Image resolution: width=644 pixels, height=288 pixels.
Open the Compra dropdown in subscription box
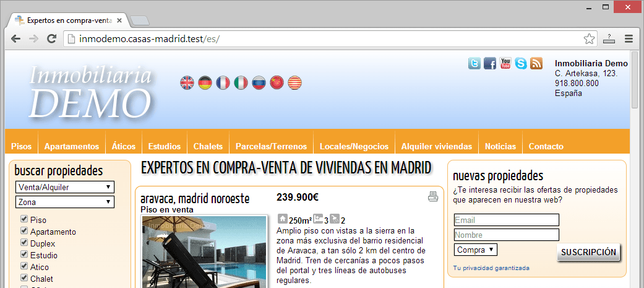pyautogui.click(x=476, y=250)
